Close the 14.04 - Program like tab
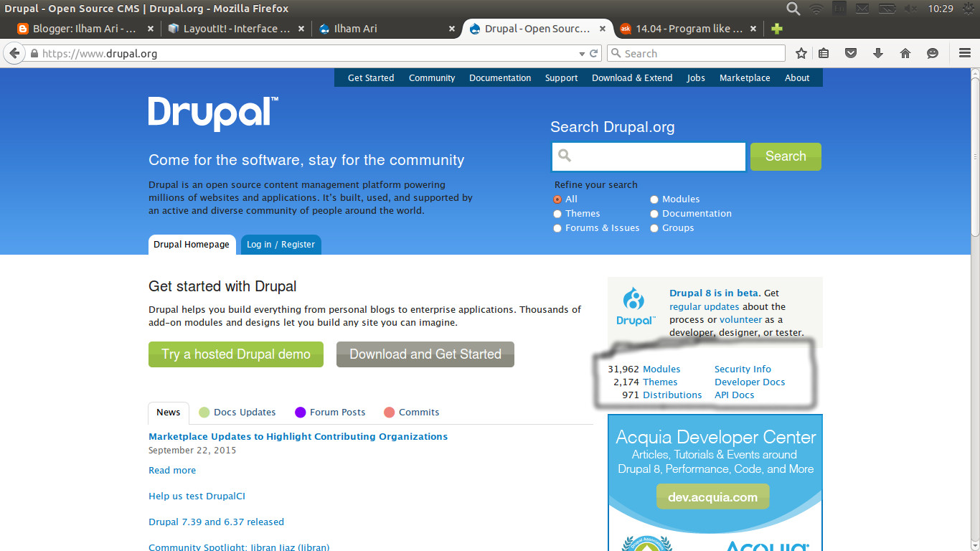 753,29
